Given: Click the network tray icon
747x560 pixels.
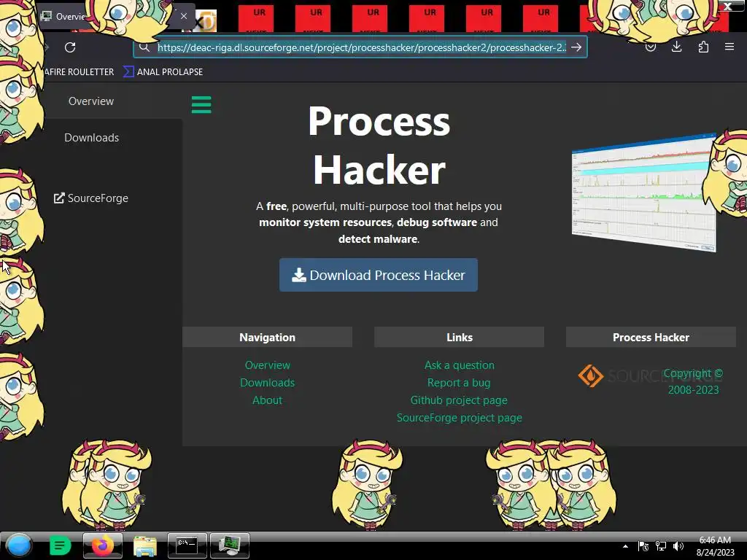Looking at the screenshot, I should coord(661,546).
